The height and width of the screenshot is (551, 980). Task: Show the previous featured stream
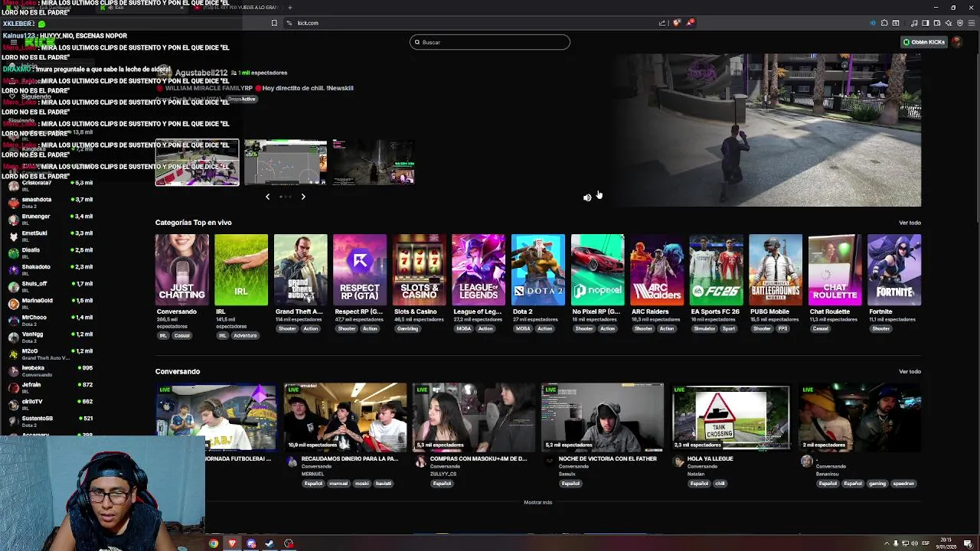click(x=267, y=197)
